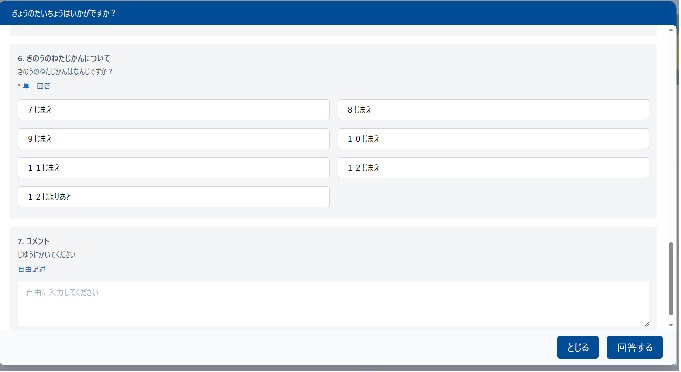
Task: Pick the 9じまえ answer option
Action: (x=173, y=139)
